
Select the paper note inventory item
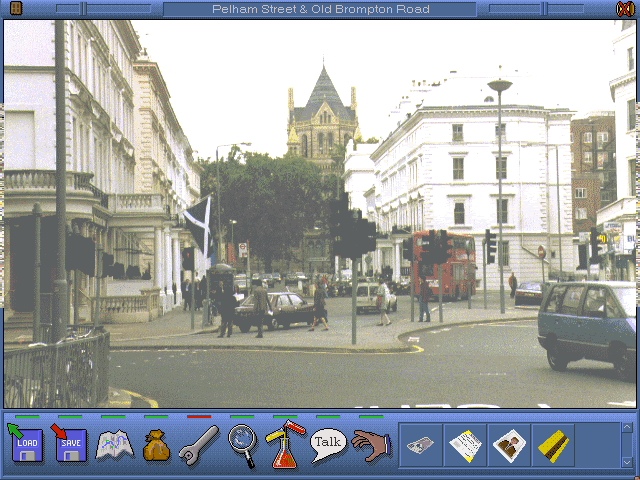click(465, 445)
